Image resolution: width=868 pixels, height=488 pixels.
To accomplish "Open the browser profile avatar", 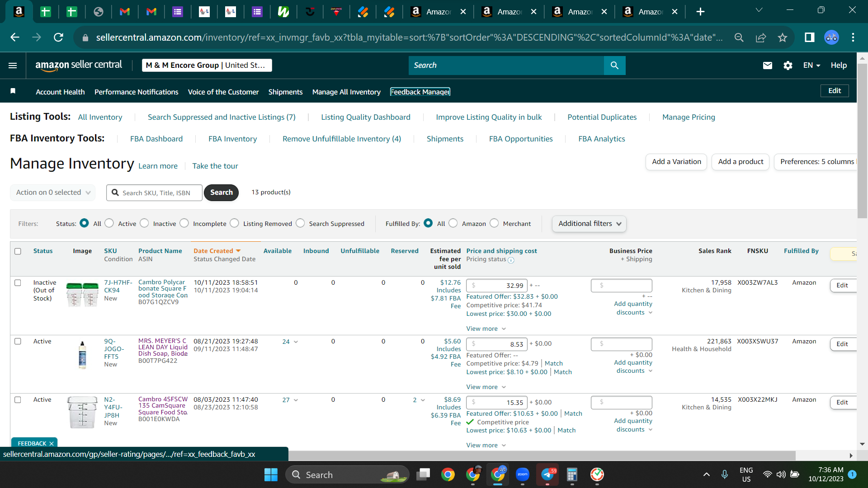I will tap(831, 38).
